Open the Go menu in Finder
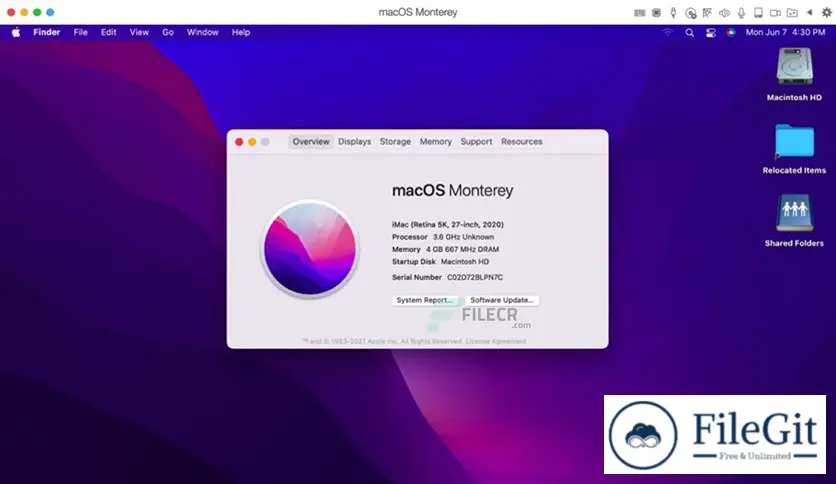Screen dimensions: 836x484 [x=168, y=32]
